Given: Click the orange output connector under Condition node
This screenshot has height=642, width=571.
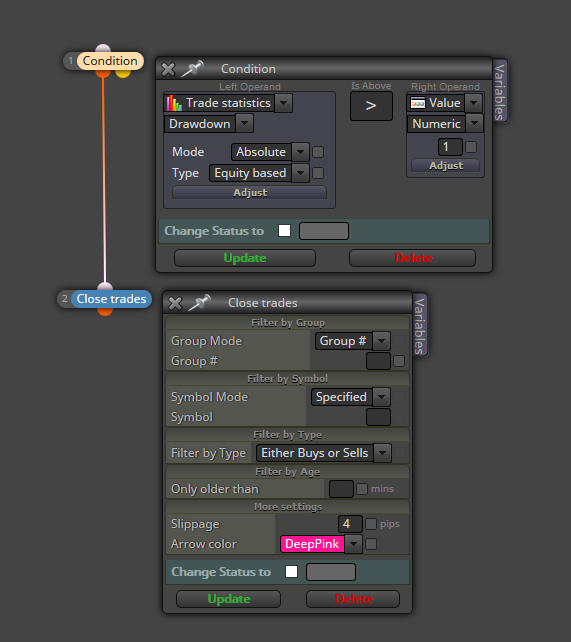Looking at the screenshot, I should (103, 73).
